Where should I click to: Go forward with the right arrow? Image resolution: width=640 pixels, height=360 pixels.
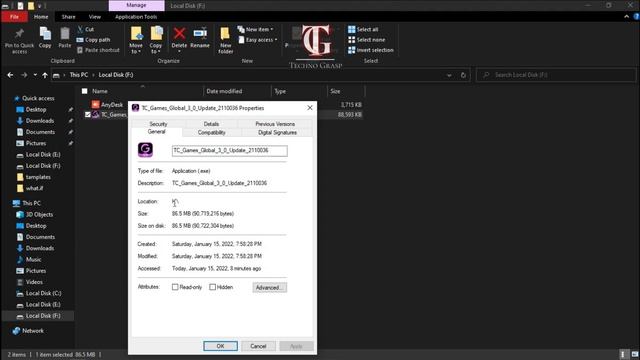point(24,75)
